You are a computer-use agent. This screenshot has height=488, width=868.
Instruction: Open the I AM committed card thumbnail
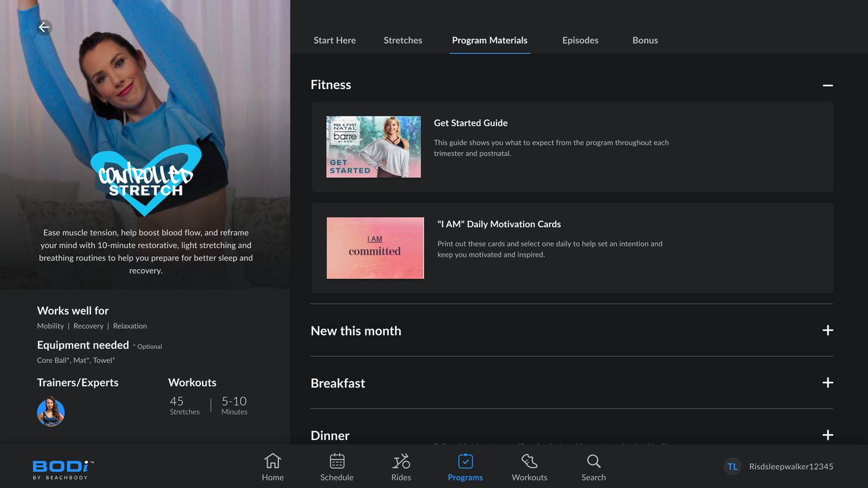pos(375,248)
